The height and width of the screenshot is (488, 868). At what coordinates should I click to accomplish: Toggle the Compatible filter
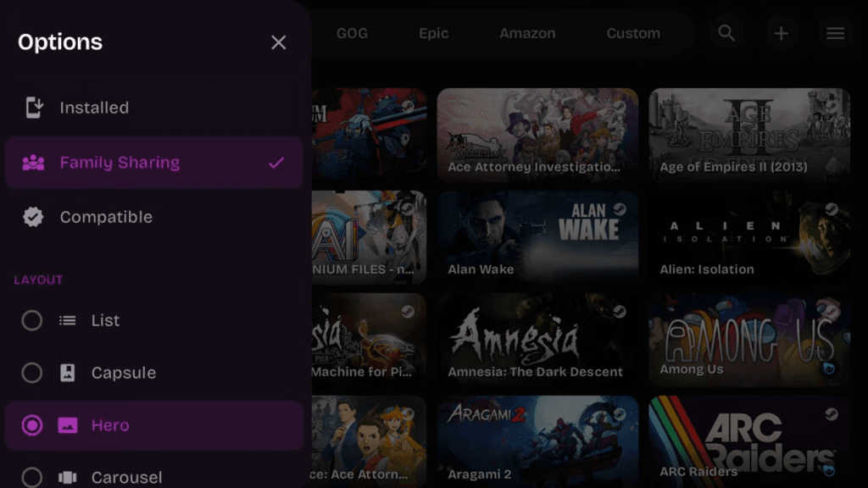point(154,217)
